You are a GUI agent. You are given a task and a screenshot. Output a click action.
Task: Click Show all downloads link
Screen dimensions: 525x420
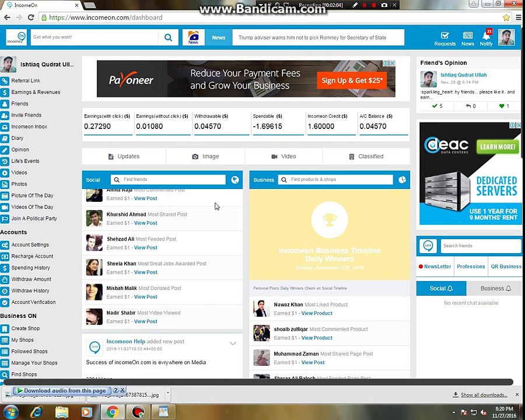(x=484, y=395)
